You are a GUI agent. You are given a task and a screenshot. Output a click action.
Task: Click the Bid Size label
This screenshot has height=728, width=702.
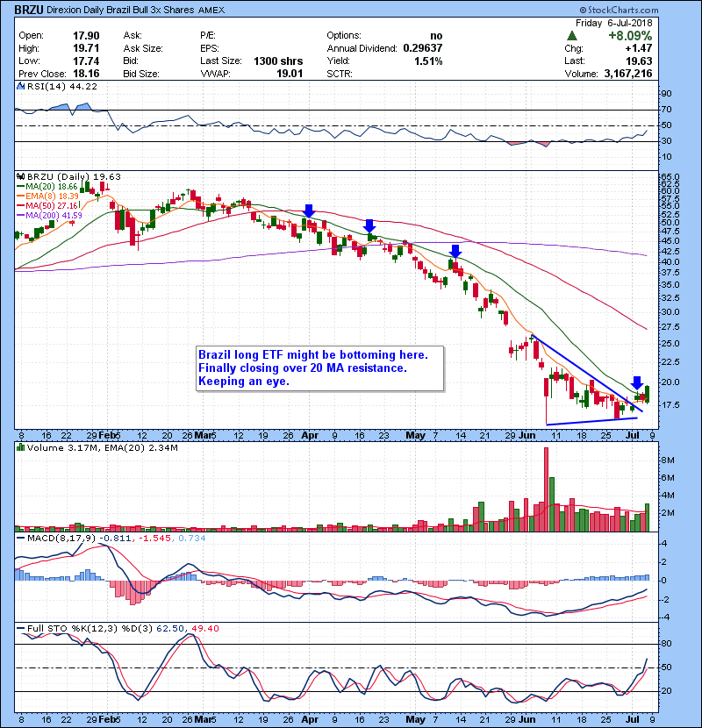[x=141, y=74]
